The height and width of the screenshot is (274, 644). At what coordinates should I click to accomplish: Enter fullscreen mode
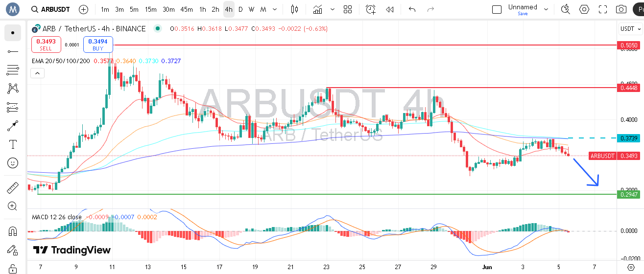[603, 9]
